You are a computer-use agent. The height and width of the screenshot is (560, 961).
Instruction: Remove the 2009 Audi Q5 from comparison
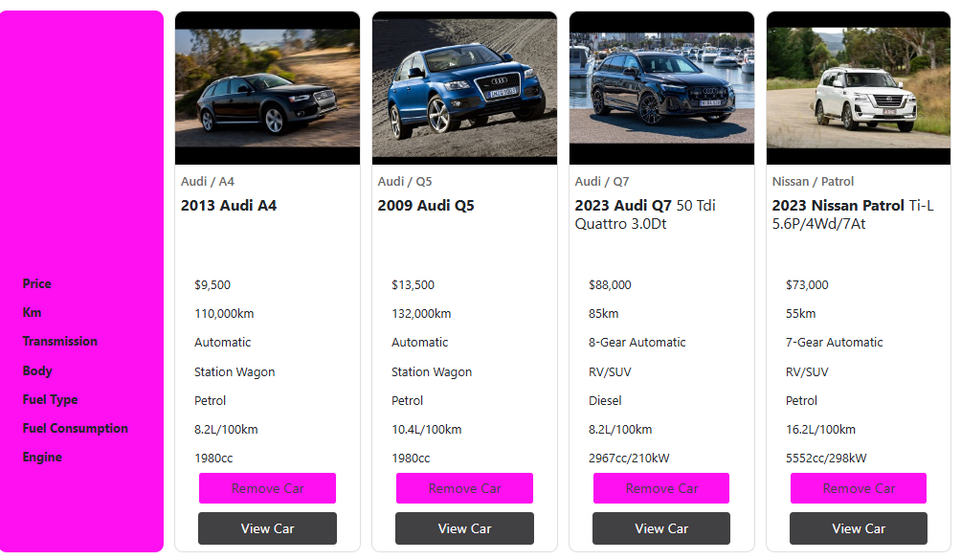[464, 488]
